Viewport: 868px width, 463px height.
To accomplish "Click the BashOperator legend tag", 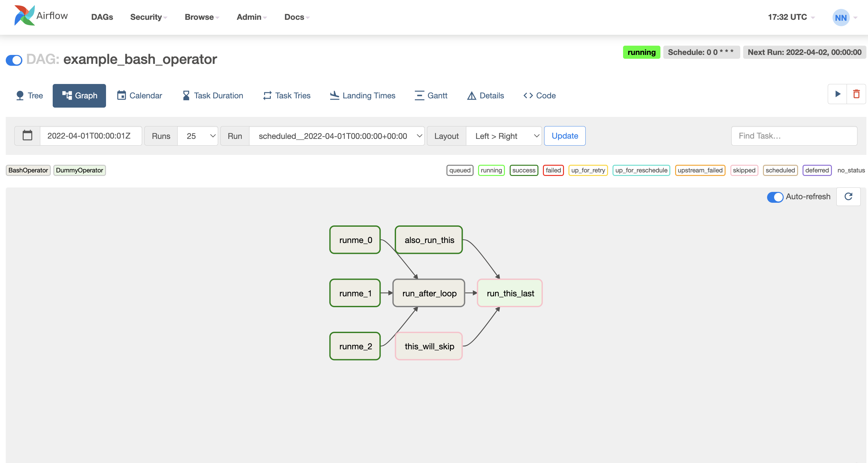I will (28, 170).
